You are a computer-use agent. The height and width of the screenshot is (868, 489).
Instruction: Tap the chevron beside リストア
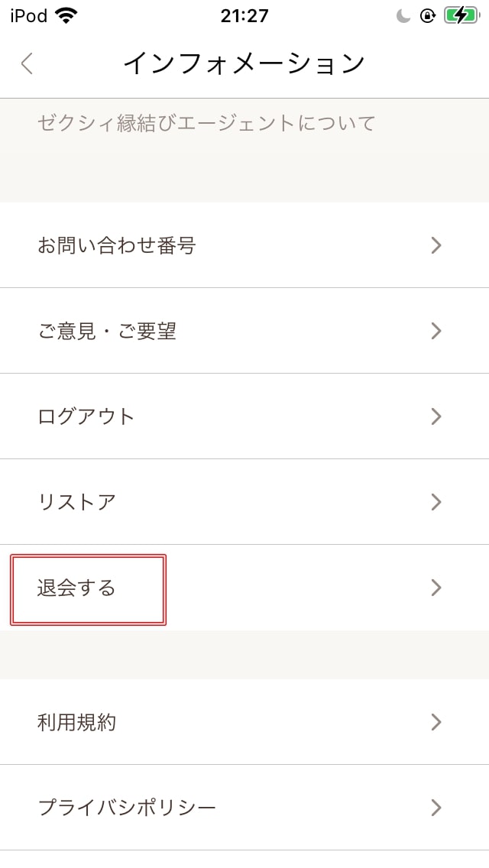436,502
